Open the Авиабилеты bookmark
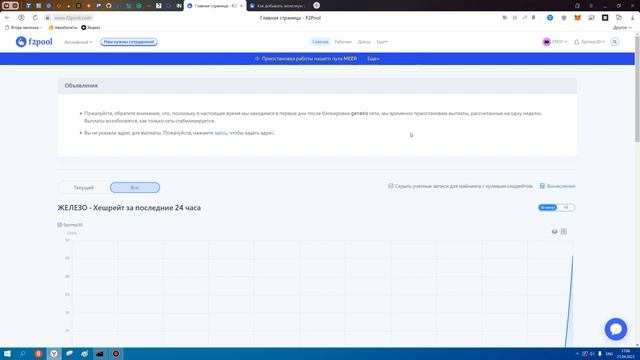 (x=63, y=27)
